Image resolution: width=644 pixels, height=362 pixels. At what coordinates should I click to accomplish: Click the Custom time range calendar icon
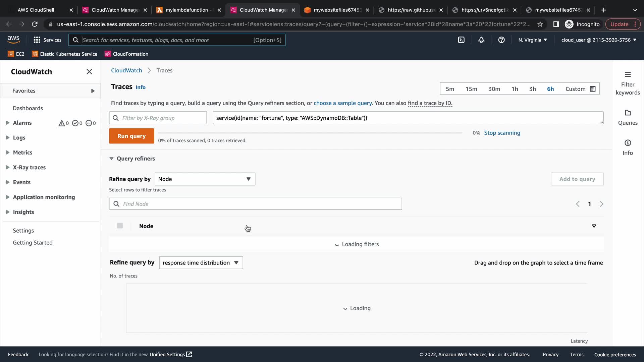tap(593, 89)
